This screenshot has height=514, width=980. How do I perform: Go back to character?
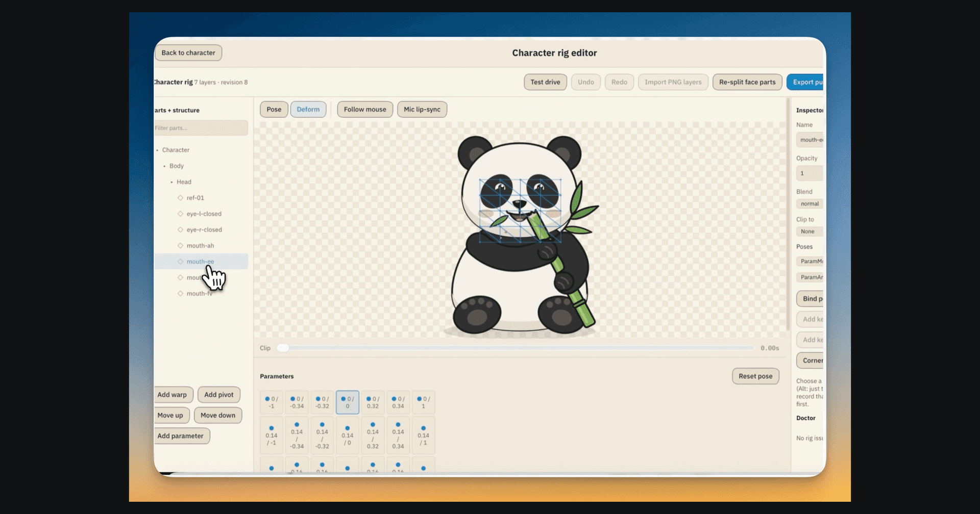(188, 53)
